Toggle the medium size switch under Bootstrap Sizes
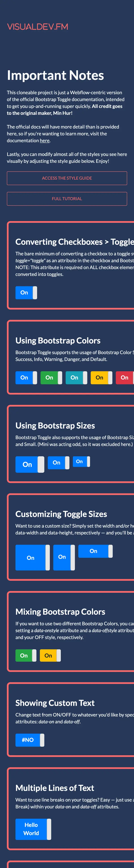134x868 pixels. tap(58, 463)
